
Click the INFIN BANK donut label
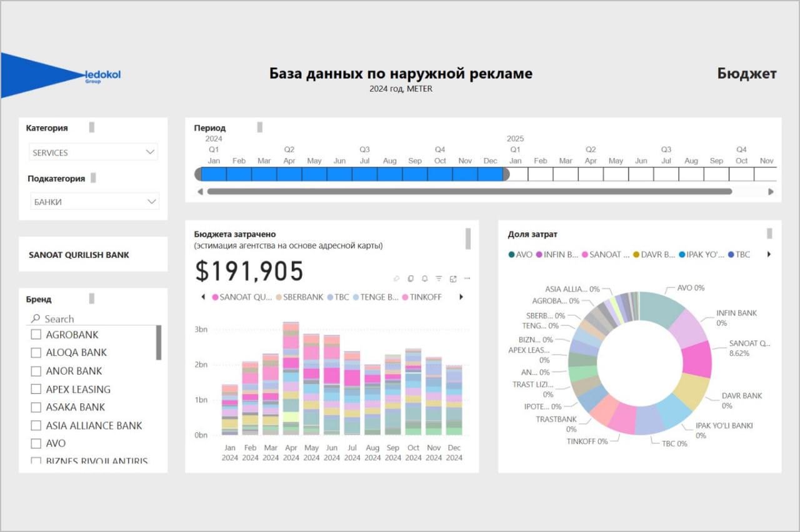[738, 318]
